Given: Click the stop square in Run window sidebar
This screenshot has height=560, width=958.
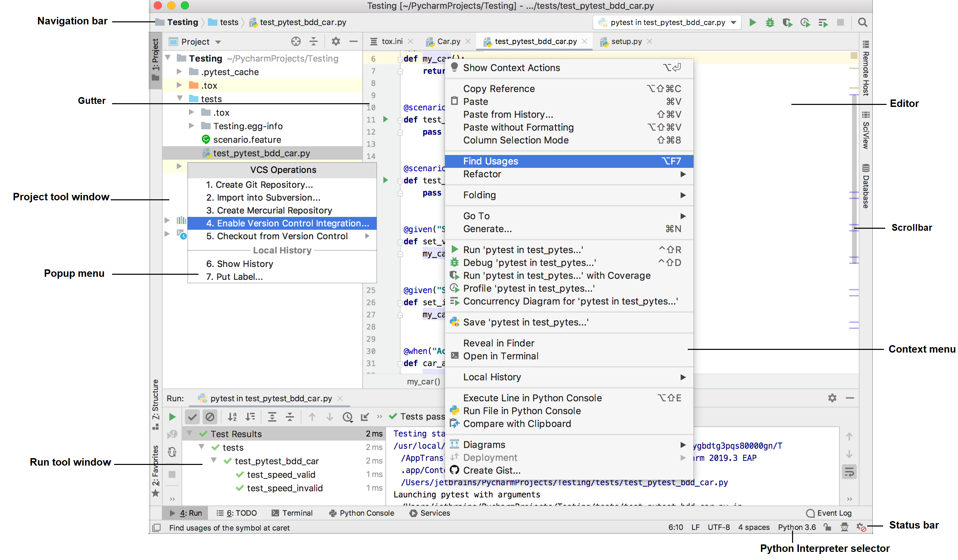Looking at the screenshot, I should pos(172,474).
